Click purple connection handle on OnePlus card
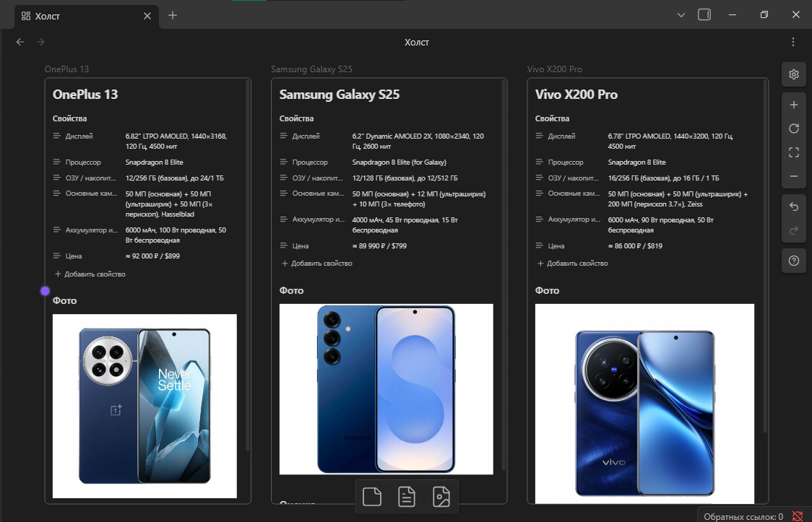Image resolution: width=812 pixels, height=522 pixels. click(45, 291)
